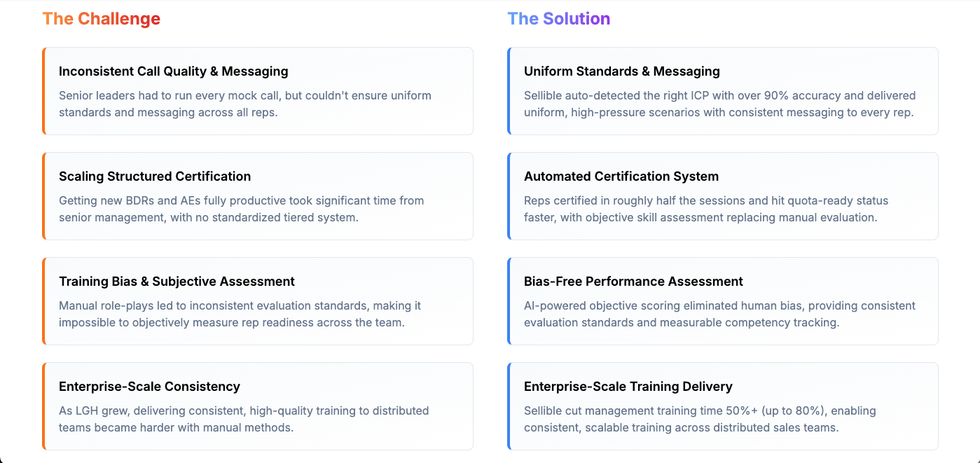980x463 pixels.
Task: Select the Enterprise-Scale Training Delivery title
Action: point(628,387)
